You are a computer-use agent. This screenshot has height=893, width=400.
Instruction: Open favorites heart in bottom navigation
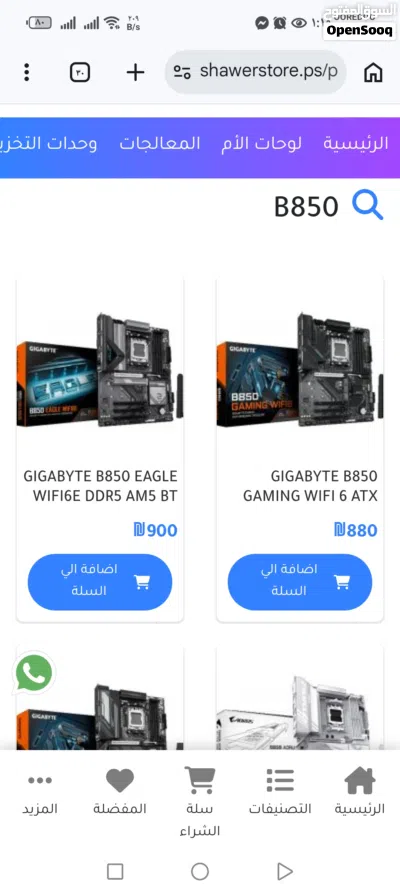click(x=120, y=781)
